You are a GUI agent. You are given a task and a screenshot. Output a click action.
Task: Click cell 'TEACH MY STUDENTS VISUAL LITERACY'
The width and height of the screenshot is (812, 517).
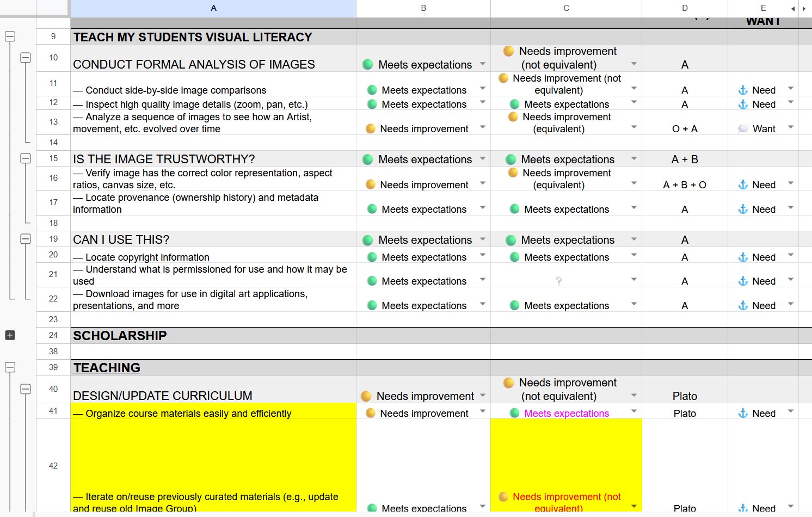(x=213, y=36)
